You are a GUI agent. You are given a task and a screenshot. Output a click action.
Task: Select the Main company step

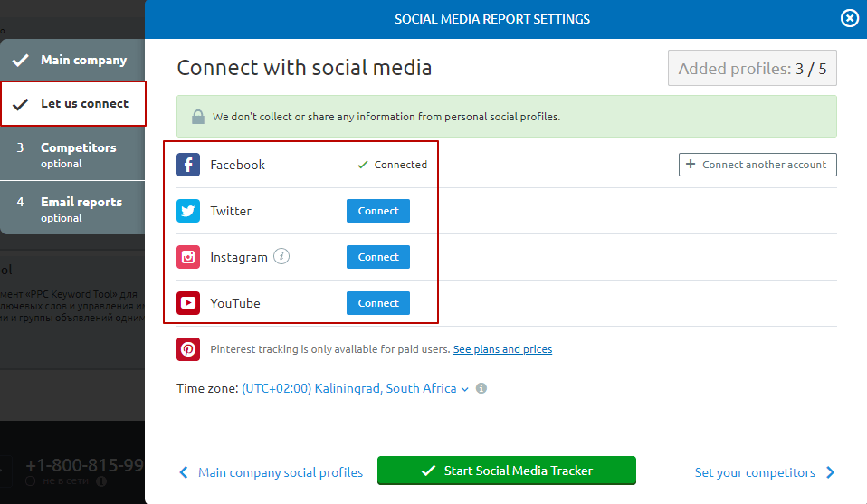(x=72, y=60)
